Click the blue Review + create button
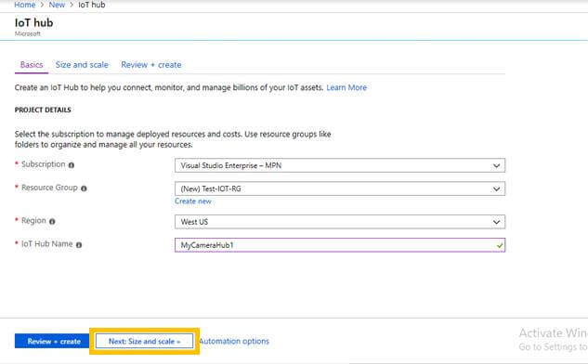The height and width of the screenshot is (364, 588). 52,341
